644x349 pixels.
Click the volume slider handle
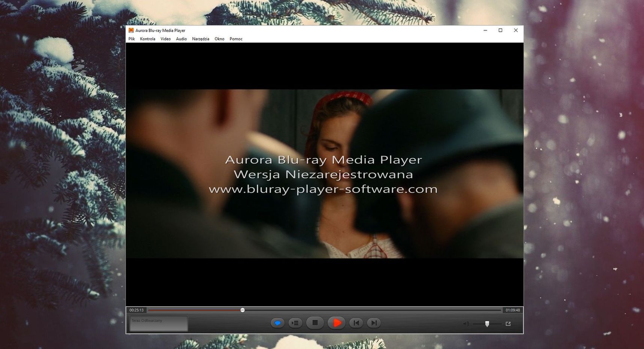(487, 324)
